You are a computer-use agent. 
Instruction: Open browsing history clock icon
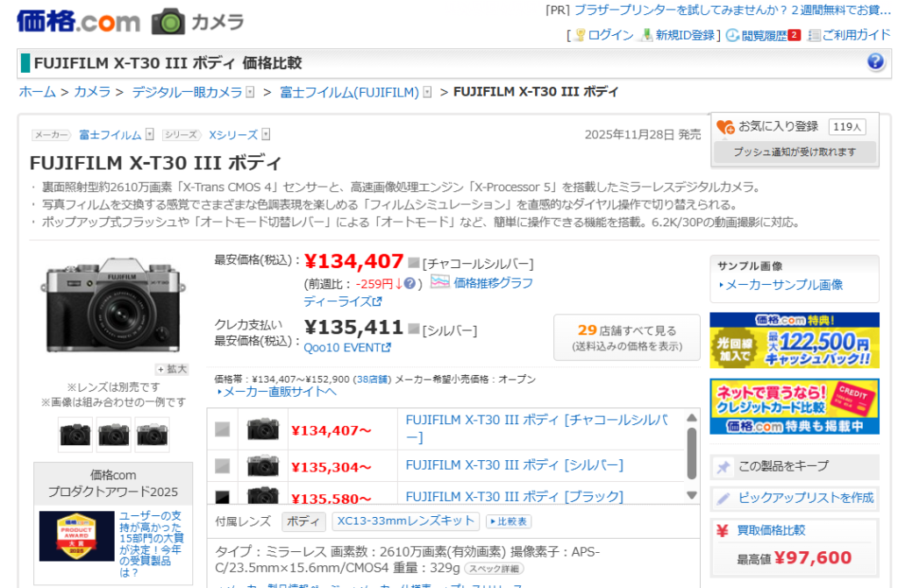(x=732, y=35)
